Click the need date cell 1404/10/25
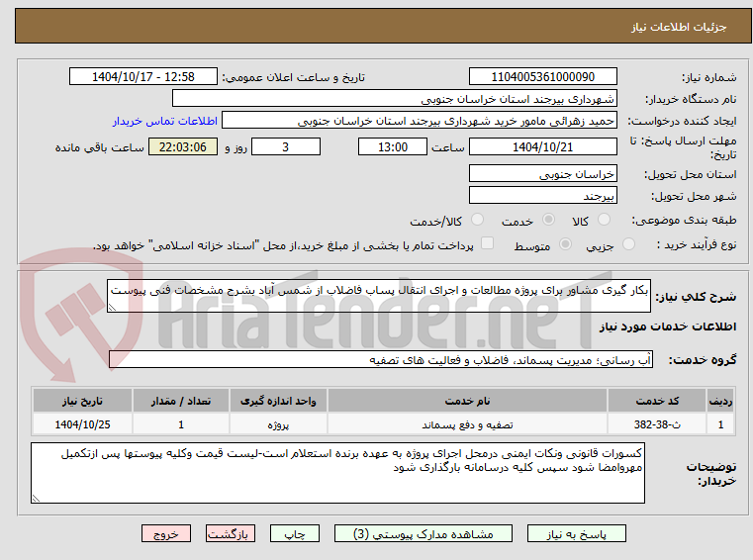This screenshot has height=560, width=753. [82, 424]
